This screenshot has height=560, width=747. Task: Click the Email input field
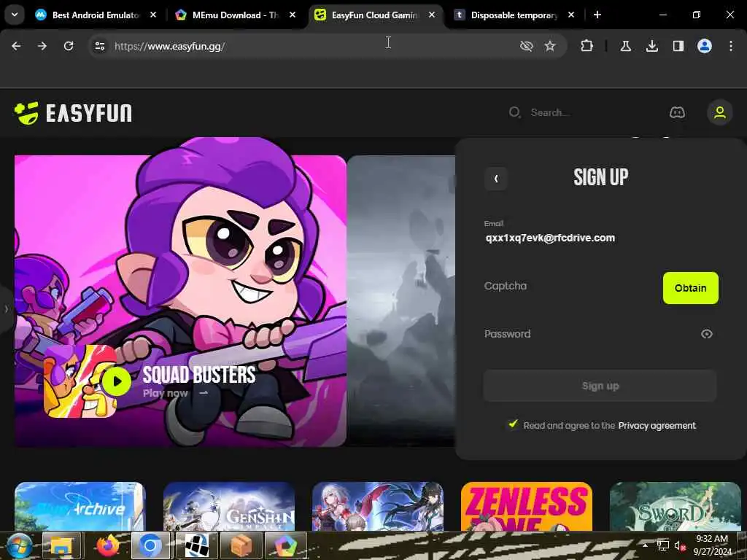[x=600, y=238]
